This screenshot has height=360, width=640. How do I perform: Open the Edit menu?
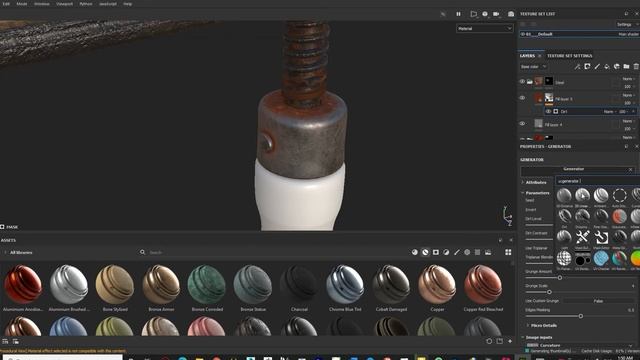[6, 4]
